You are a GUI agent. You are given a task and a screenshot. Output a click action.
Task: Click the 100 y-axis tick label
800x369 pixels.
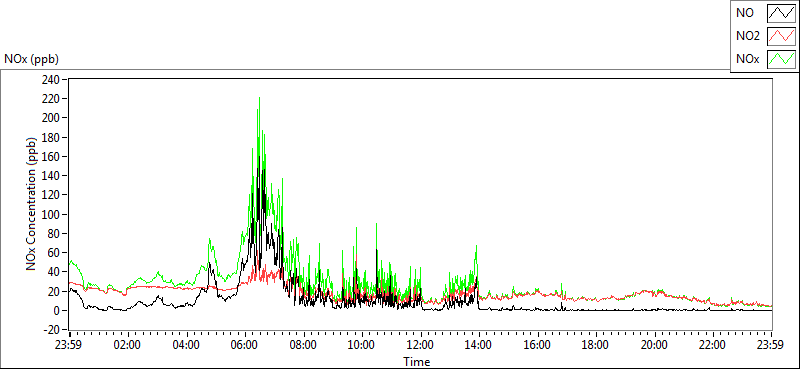(52, 214)
